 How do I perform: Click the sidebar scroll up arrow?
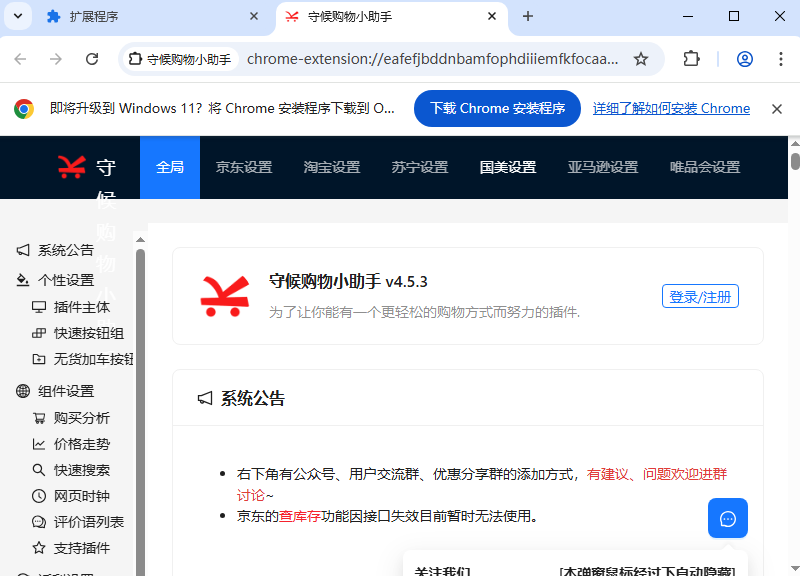[140, 239]
